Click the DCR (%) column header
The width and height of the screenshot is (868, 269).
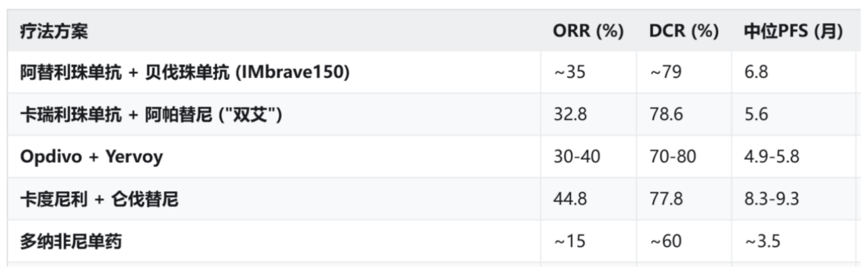[x=684, y=31]
